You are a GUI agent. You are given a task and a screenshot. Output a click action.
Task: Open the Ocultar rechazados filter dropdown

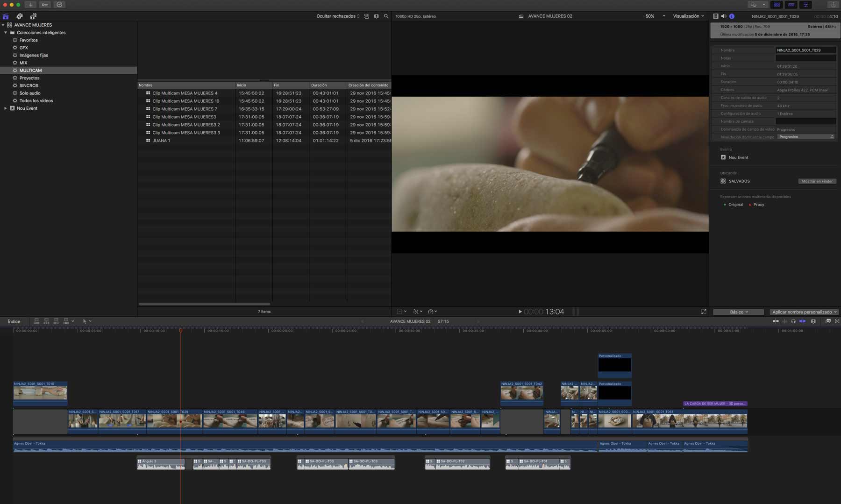[338, 16]
